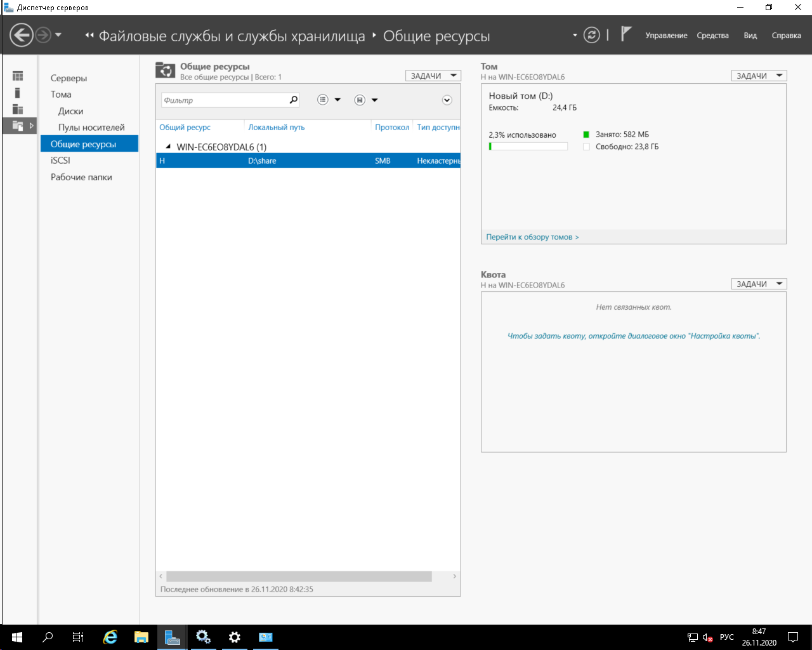The width and height of the screenshot is (812, 650).
Task: Open the navigation history dropdown arrow
Action: (x=58, y=35)
